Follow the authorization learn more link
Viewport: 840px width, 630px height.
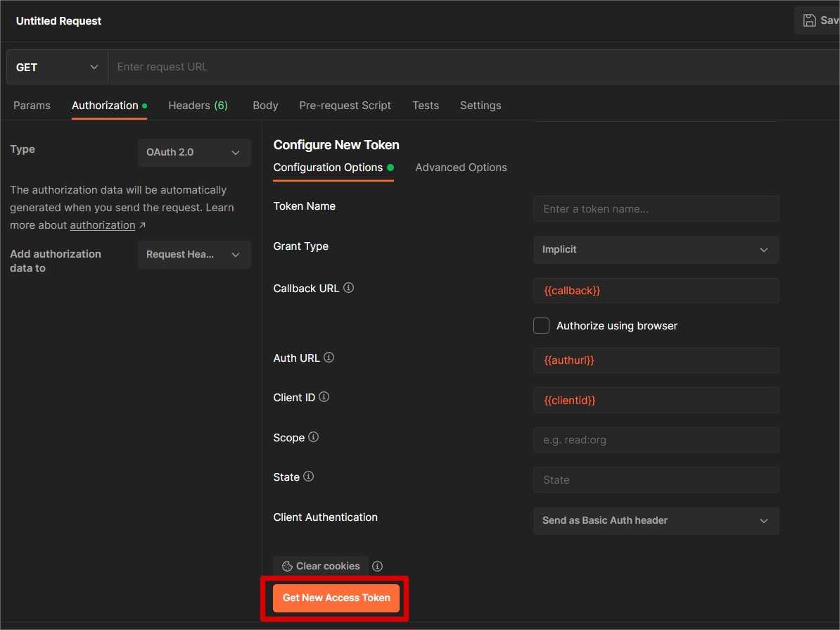point(103,225)
